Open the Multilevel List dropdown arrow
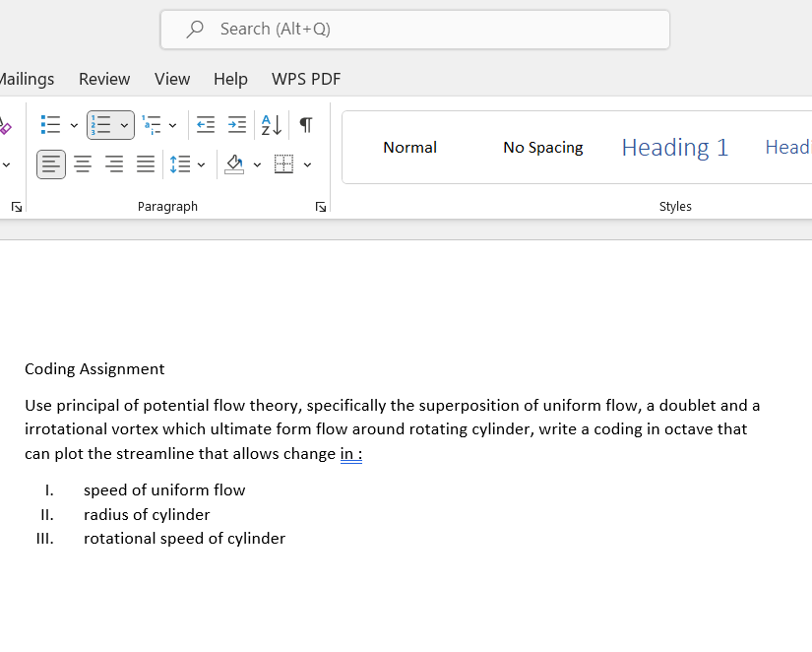The width and height of the screenshot is (812, 652). (x=173, y=125)
